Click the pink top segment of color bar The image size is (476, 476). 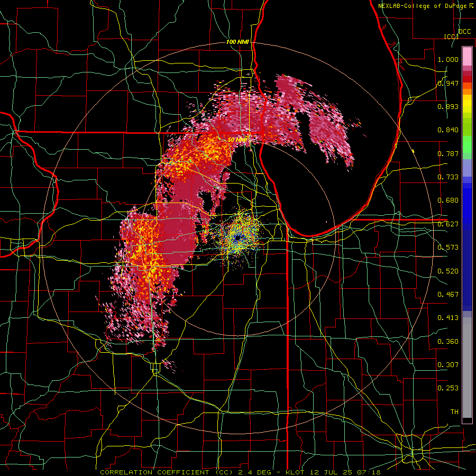(x=467, y=56)
